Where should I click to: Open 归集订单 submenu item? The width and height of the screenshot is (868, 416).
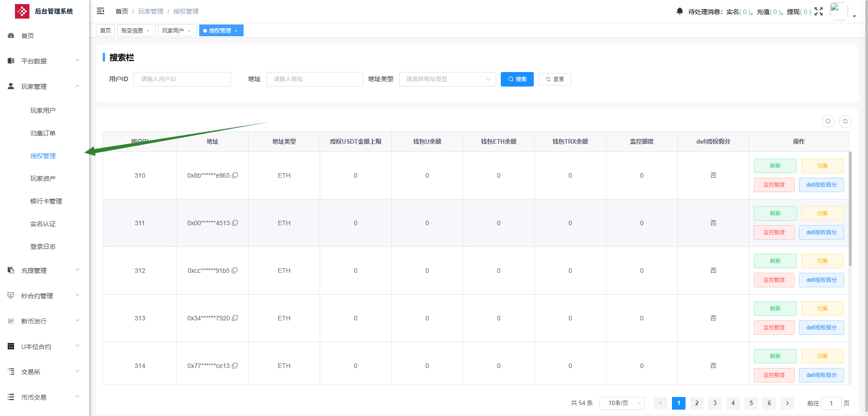44,133
